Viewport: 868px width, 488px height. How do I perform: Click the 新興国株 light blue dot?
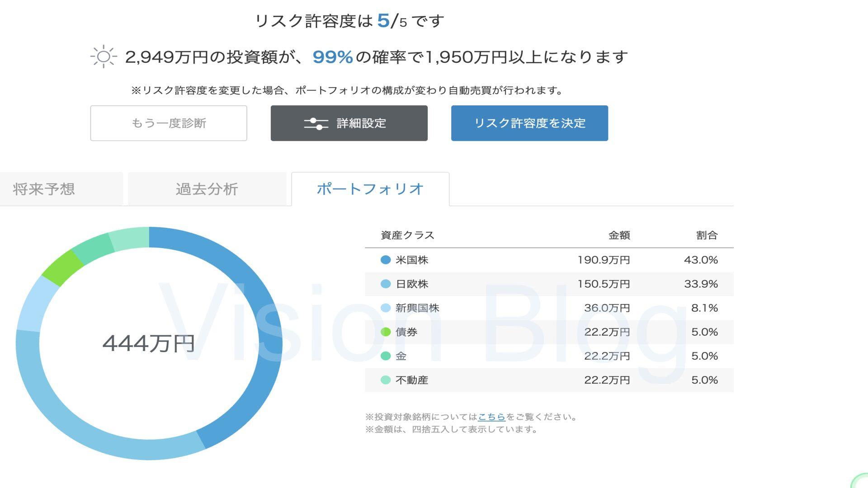coord(386,308)
